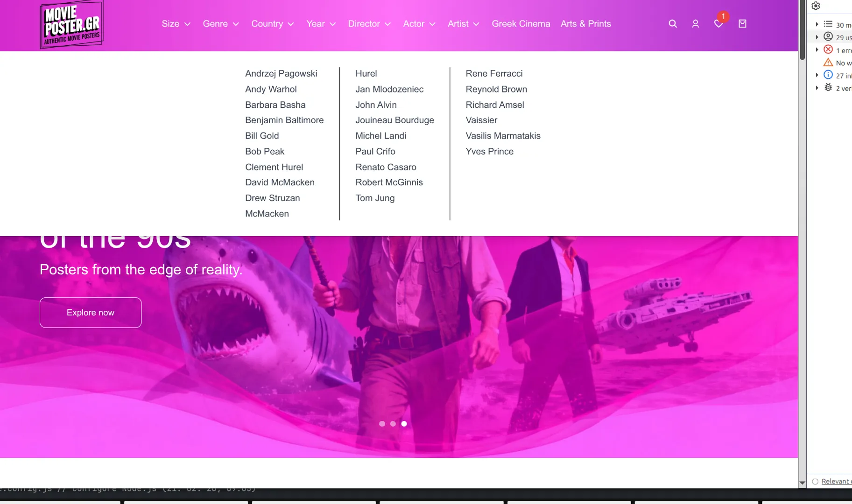
Task: Open the wishlist heart icon
Action: pos(718,24)
